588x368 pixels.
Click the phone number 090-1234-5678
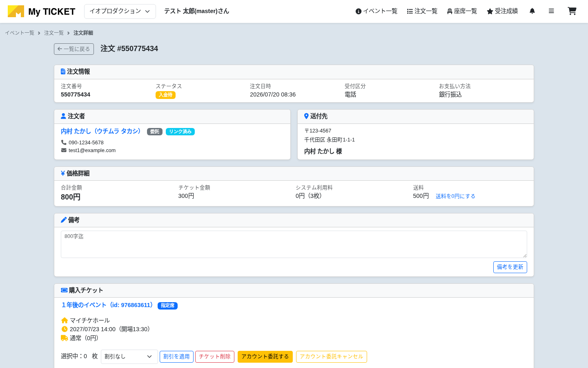86,142
